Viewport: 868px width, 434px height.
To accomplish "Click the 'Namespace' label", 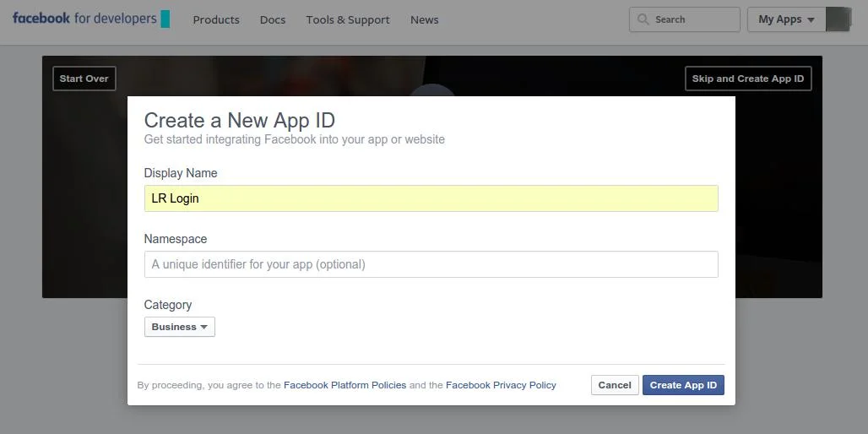I will coord(176,239).
